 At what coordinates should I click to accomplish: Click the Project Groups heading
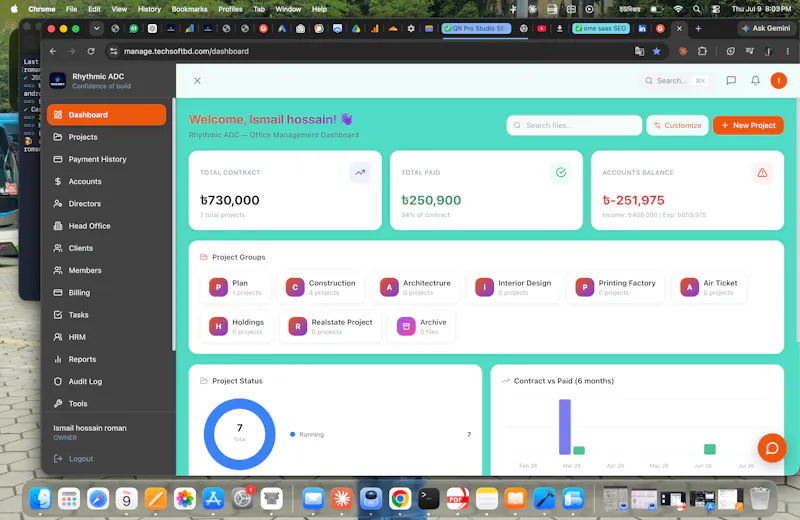click(238, 257)
